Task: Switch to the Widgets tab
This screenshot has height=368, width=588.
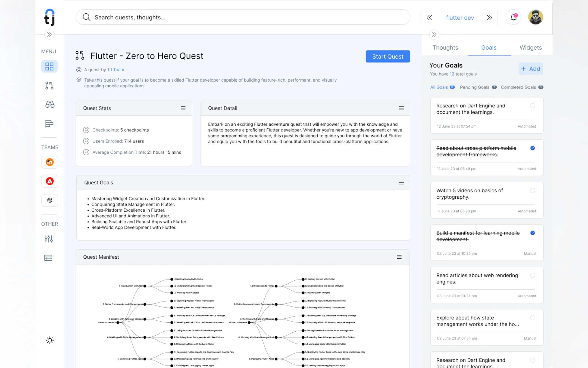Action: [x=530, y=48]
